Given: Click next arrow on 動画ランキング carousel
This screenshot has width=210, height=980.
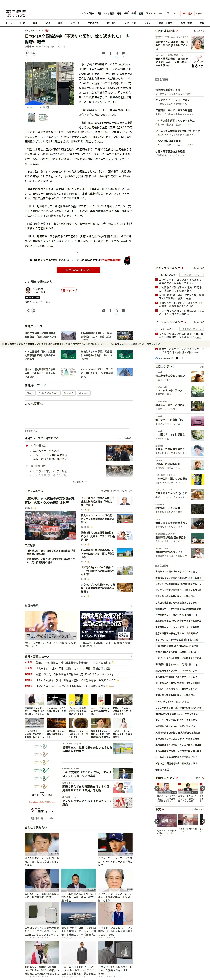Looking at the screenshot, I should tap(203, 788).
